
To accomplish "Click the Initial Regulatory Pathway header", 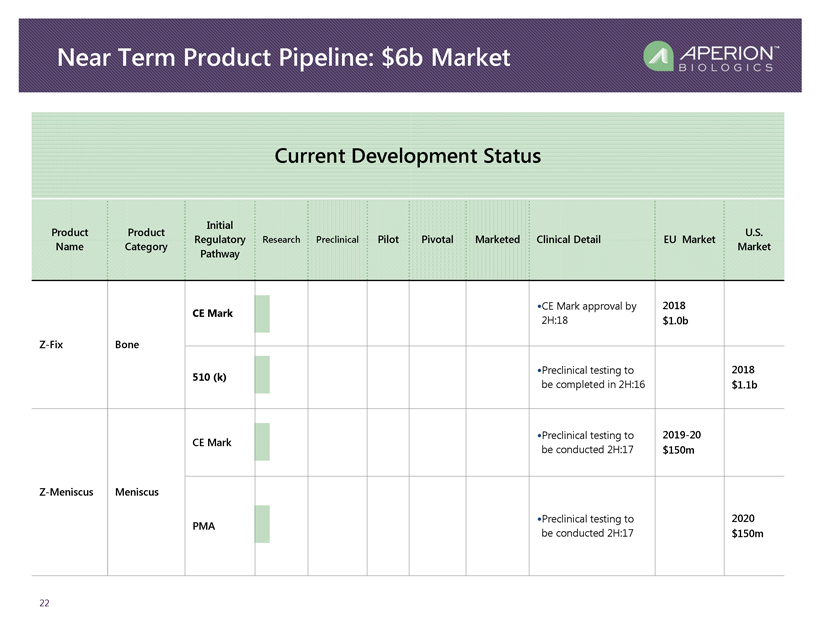I will [x=219, y=240].
